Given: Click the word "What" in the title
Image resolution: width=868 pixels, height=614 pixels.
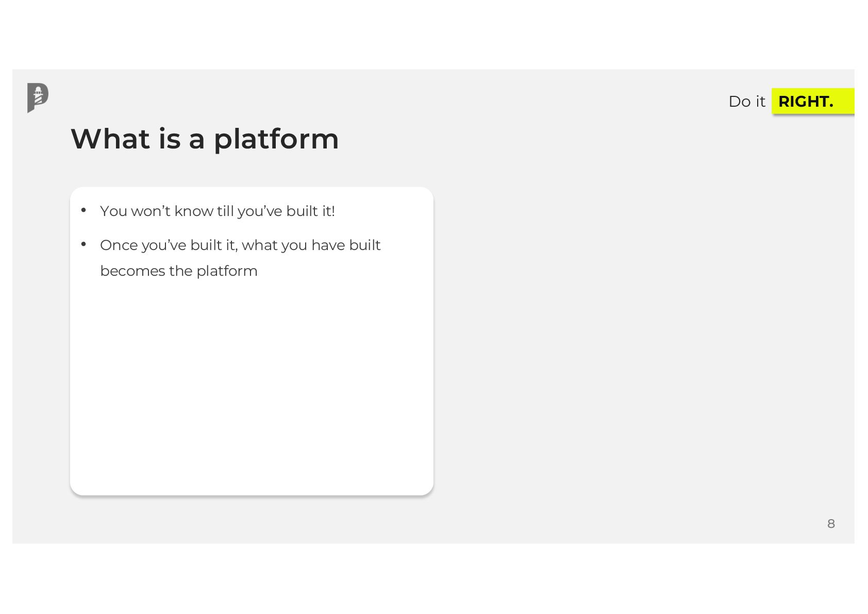Looking at the screenshot, I should click(110, 139).
